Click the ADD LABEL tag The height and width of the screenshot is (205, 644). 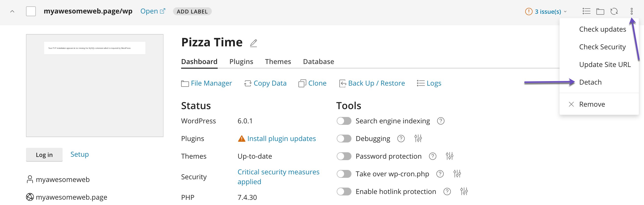pos(192,12)
